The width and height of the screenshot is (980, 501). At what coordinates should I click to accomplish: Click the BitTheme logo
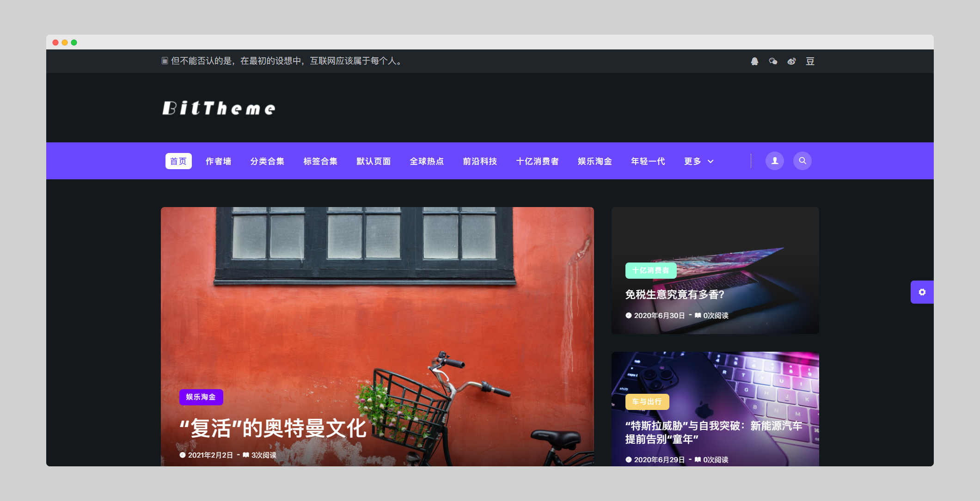point(219,108)
